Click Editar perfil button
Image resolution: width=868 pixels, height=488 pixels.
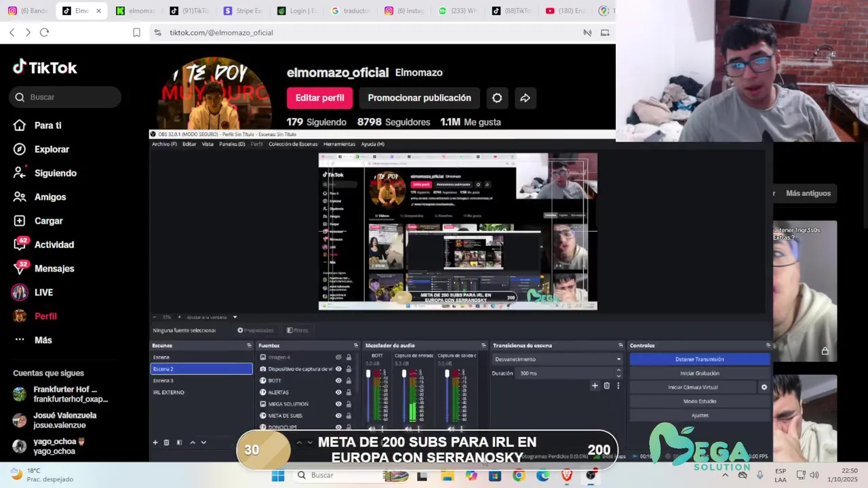(319, 98)
